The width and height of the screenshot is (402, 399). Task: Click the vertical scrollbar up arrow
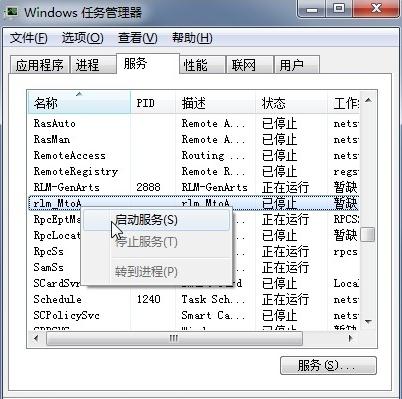(368, 100)
